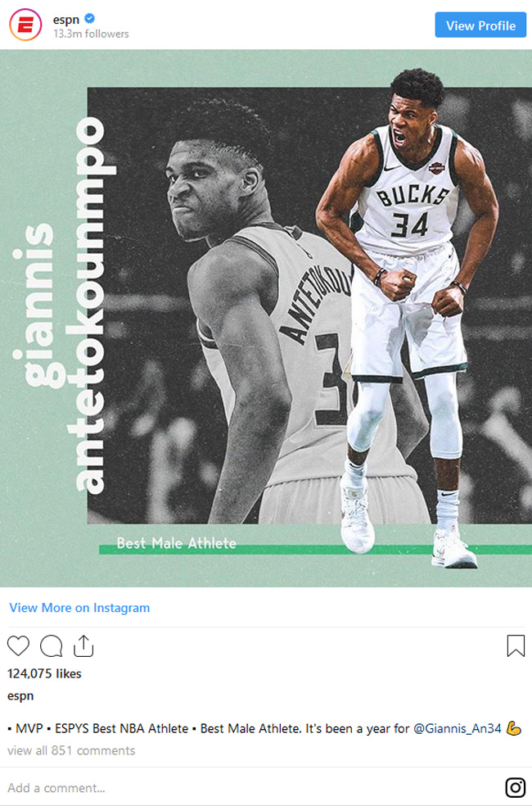Save the post with the bookmark icon

pyautogui.click(x=516, y=645)
